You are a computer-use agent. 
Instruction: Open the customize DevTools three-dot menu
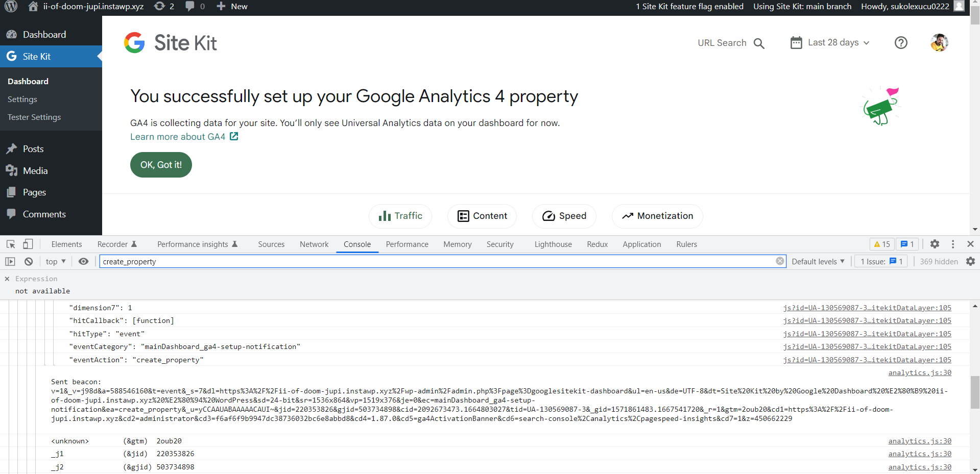952,244
